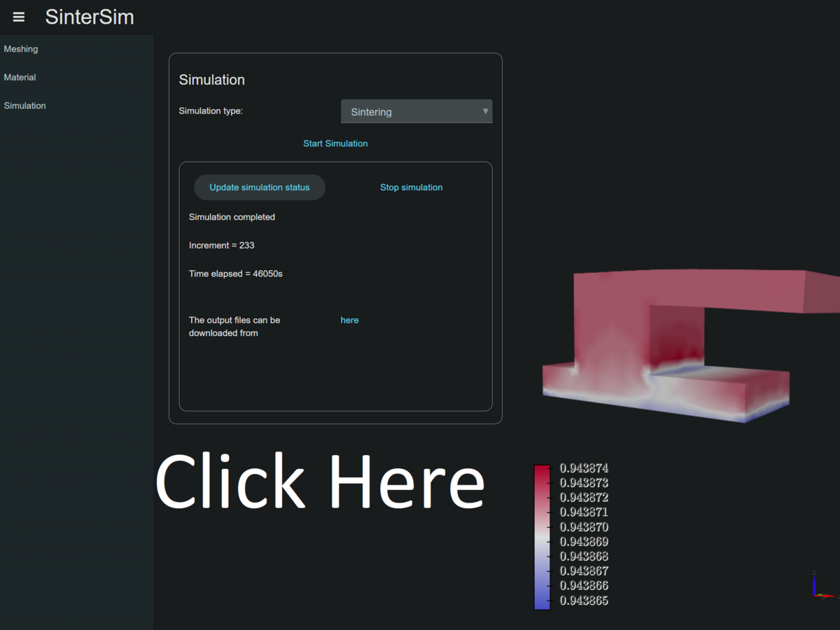
Task: Click the Simulation type dropdown arrow
Action: pos(485,111)
